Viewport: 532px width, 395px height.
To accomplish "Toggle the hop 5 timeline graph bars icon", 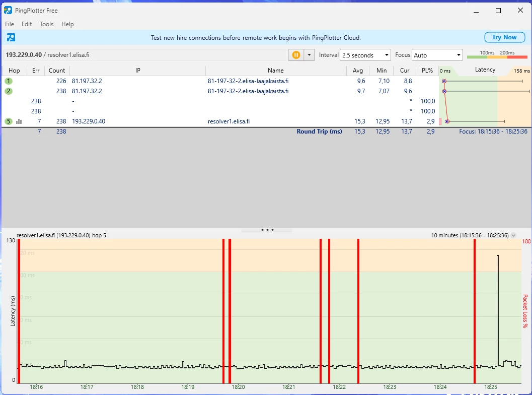I will (19, 121).
